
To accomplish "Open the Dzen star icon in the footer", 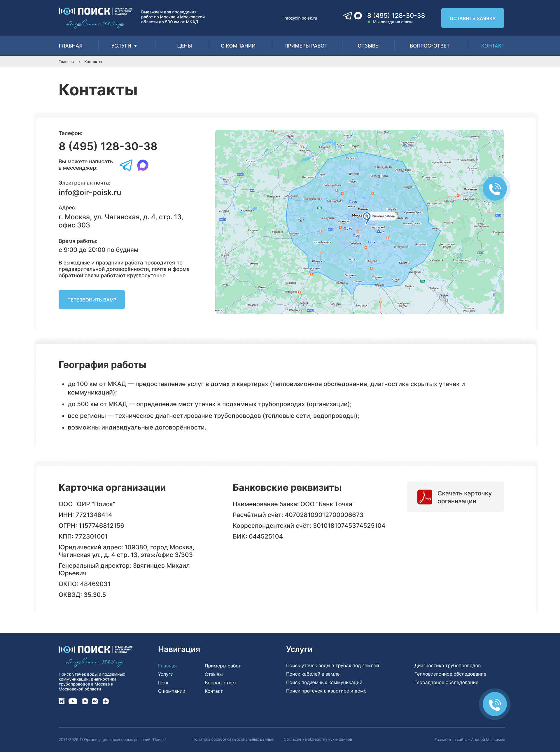I will point(106,701).
